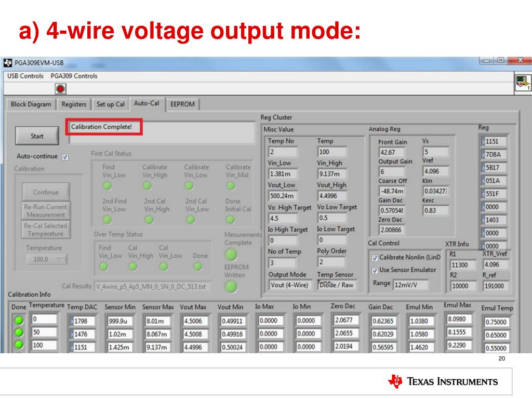Viewport: 532px width, 399px height.
Task: Toggle Use Sensor Emulator checkbox
Action: [x=375, y=270]
